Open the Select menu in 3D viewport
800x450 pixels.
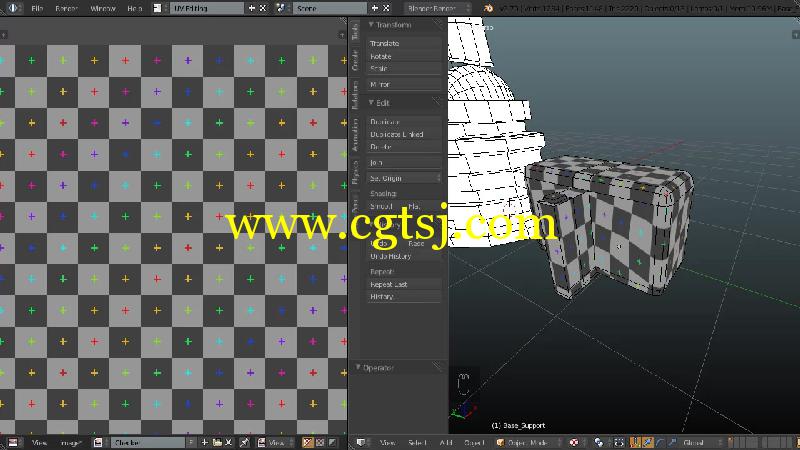(417, 443)
